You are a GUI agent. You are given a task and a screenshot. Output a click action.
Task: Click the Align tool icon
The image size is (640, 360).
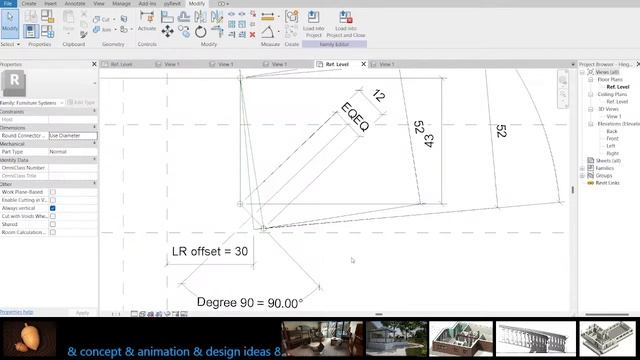[x=167, y=17]
